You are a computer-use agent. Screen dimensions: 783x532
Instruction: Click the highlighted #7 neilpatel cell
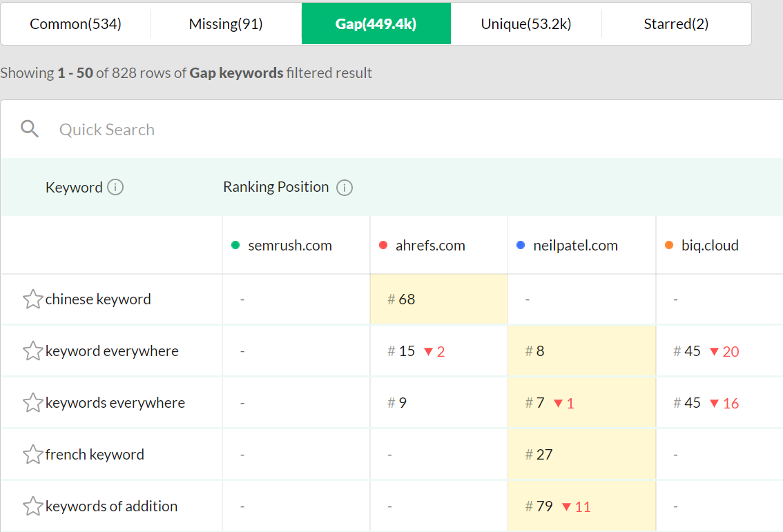(x=582, y=403)
